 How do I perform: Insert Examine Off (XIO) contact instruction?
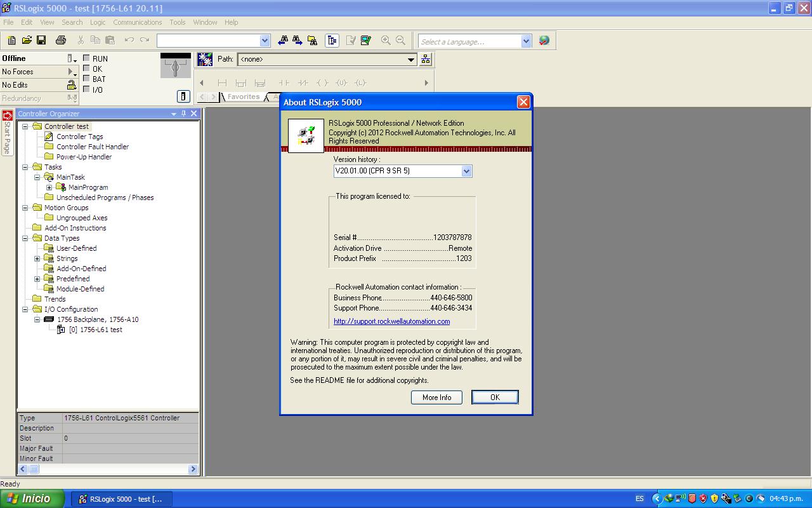coord(303,83)
